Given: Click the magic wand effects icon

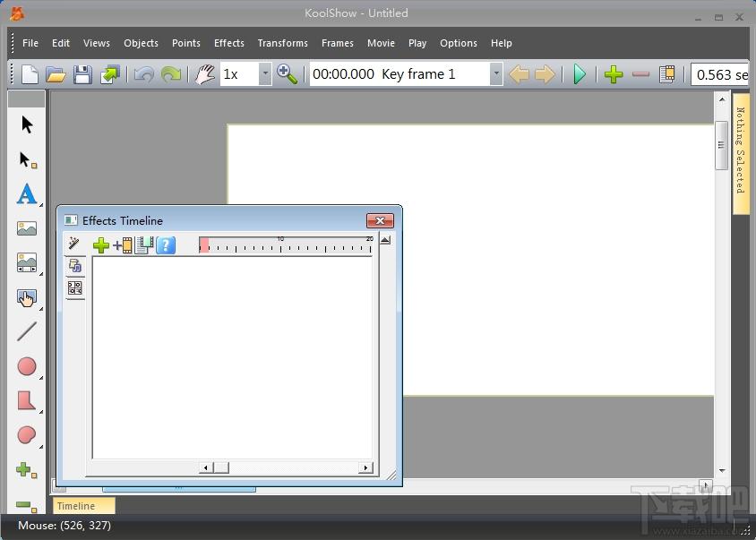Looking at the screenshot, I should click(x=73, y=243).
